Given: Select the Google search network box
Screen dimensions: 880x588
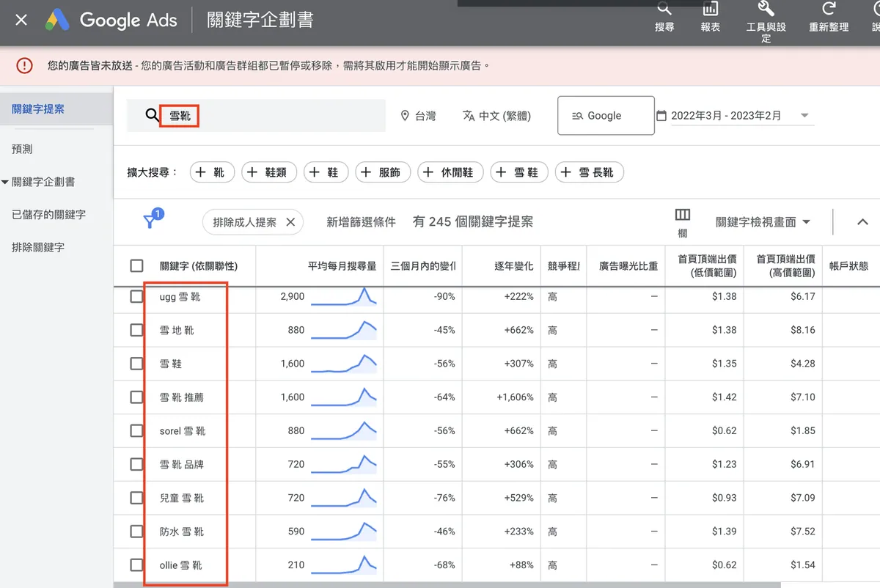Looking at the screenshot, I should click(x=606, y=116).
